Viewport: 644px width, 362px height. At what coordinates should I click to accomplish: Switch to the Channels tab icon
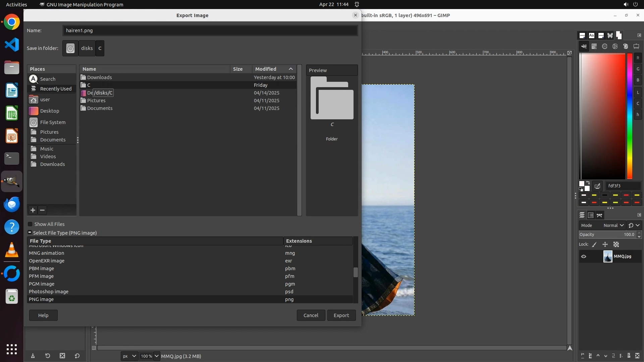tap(591, 215)
